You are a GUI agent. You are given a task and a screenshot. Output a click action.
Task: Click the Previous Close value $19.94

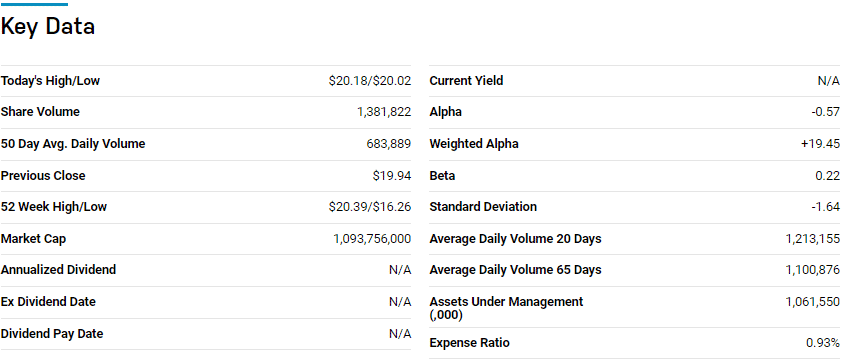(x=392, y=176)
